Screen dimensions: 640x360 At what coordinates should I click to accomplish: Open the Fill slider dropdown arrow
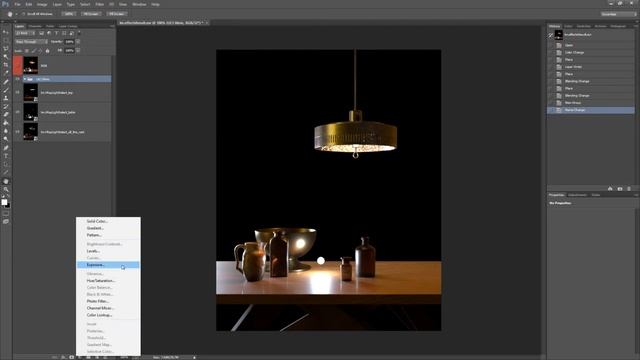point(78,51)
